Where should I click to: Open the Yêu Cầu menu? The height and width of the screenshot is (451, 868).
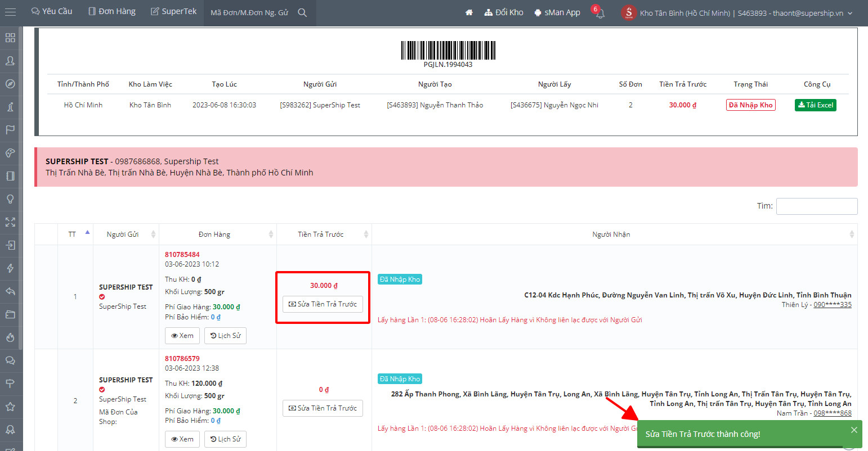tap(52, 12)
